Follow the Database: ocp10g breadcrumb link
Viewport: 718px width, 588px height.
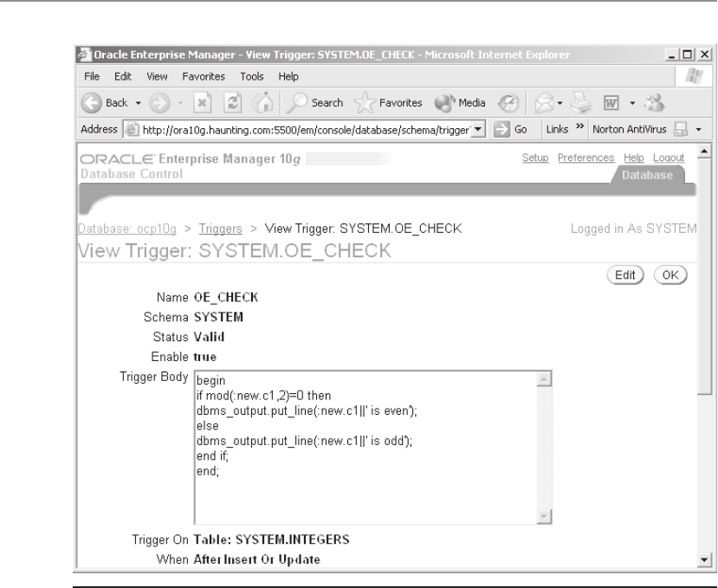point(126,229)
